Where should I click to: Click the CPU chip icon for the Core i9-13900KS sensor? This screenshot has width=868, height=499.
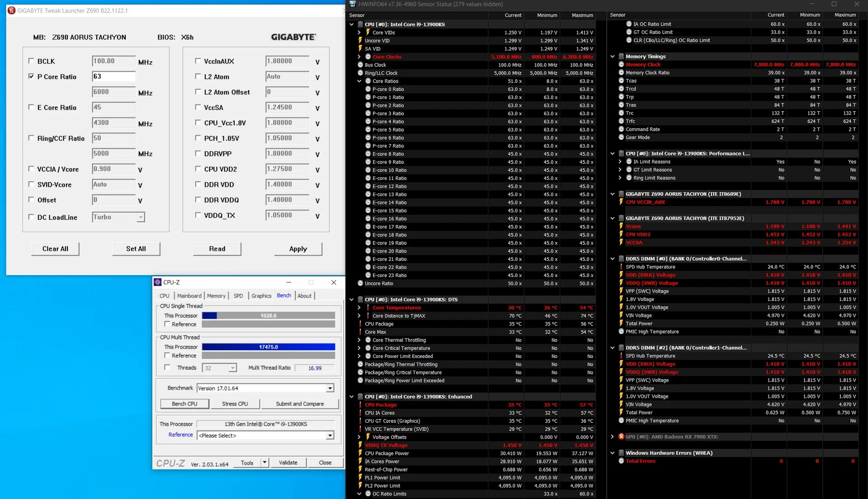point(360,24)
